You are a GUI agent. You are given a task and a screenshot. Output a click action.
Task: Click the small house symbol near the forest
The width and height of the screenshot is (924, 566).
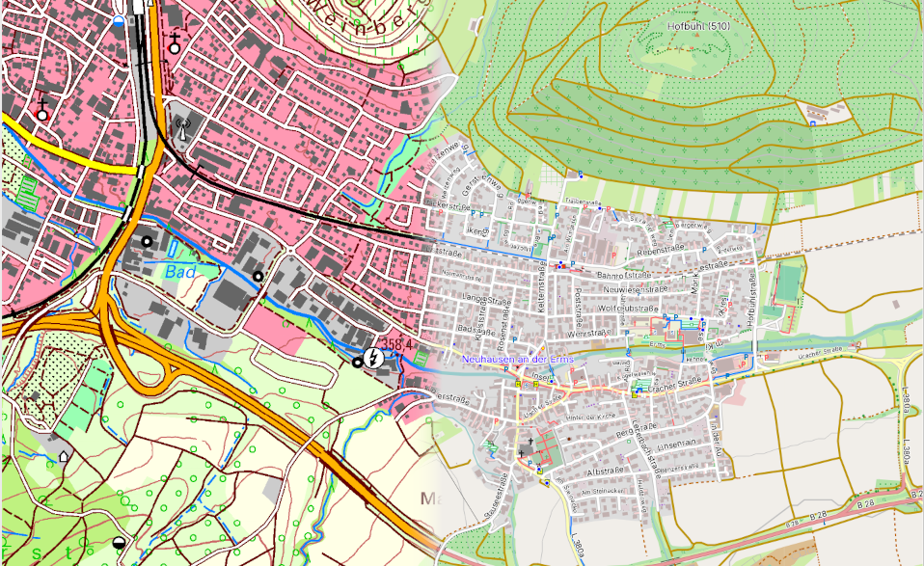click(65, 455)
